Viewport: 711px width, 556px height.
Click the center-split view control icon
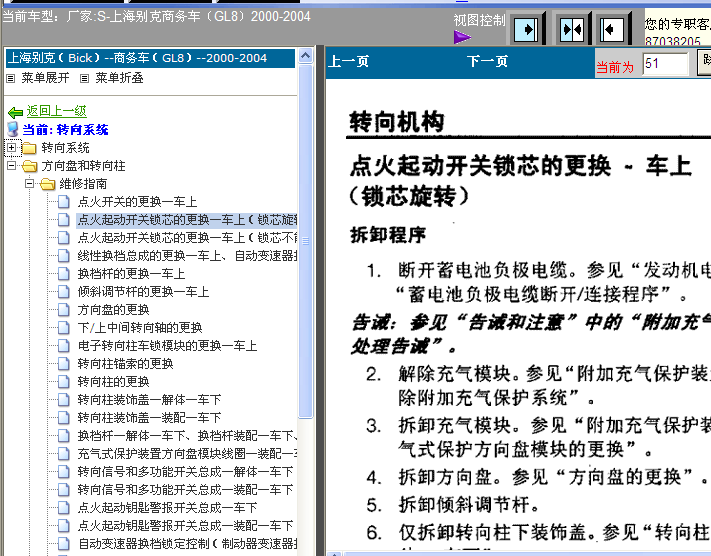pyautogui.click(x=572, y=29)
